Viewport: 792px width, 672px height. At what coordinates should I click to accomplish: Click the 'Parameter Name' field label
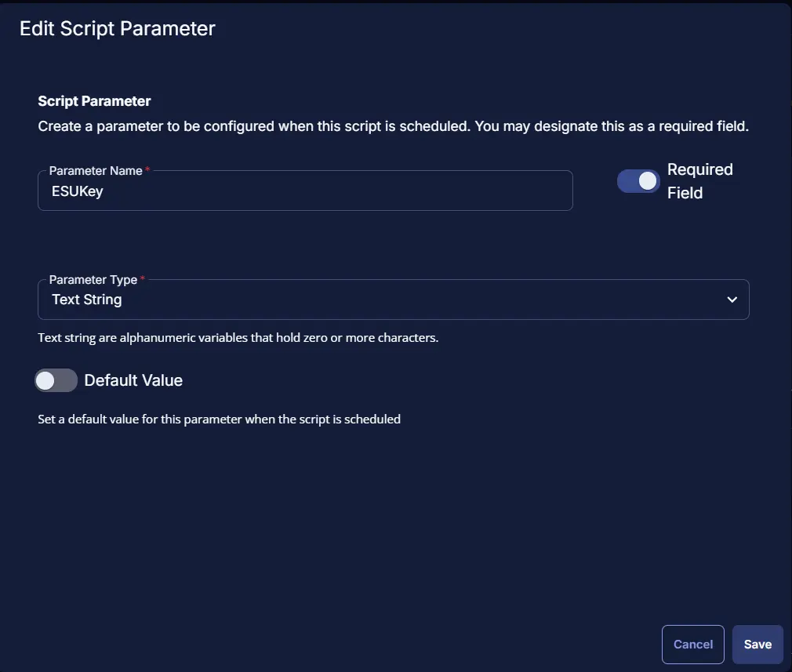click(96, 170)
